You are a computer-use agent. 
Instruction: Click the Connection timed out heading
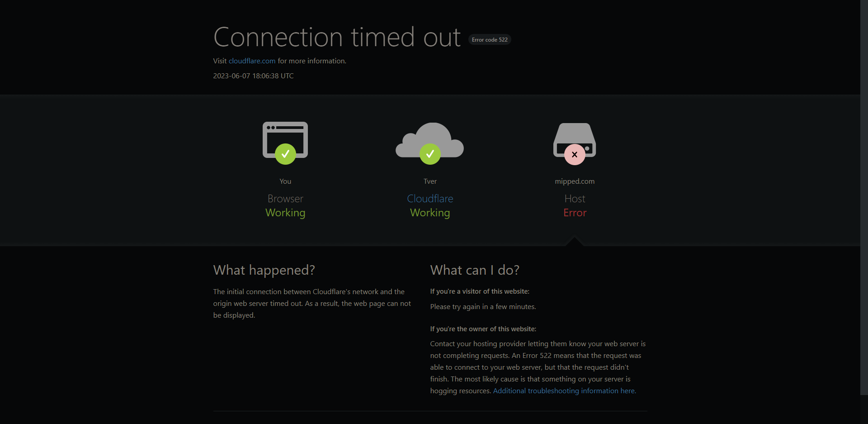337,37
